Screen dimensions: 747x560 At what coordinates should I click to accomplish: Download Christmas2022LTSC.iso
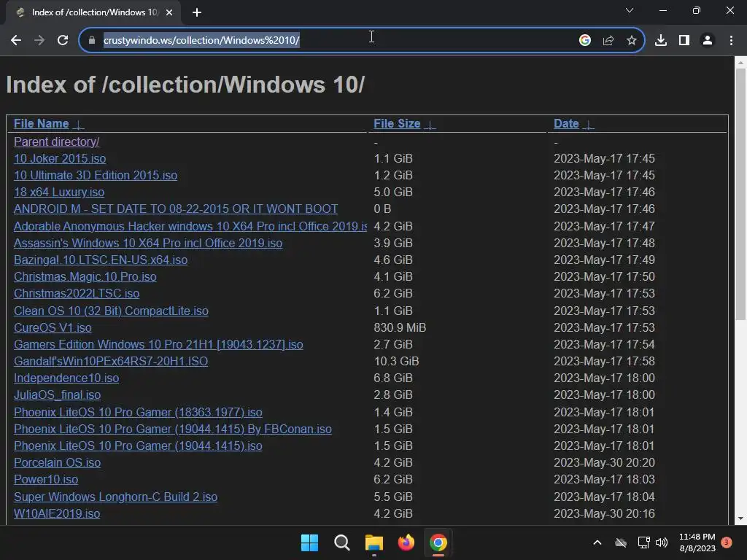click(x=77, y=293)
